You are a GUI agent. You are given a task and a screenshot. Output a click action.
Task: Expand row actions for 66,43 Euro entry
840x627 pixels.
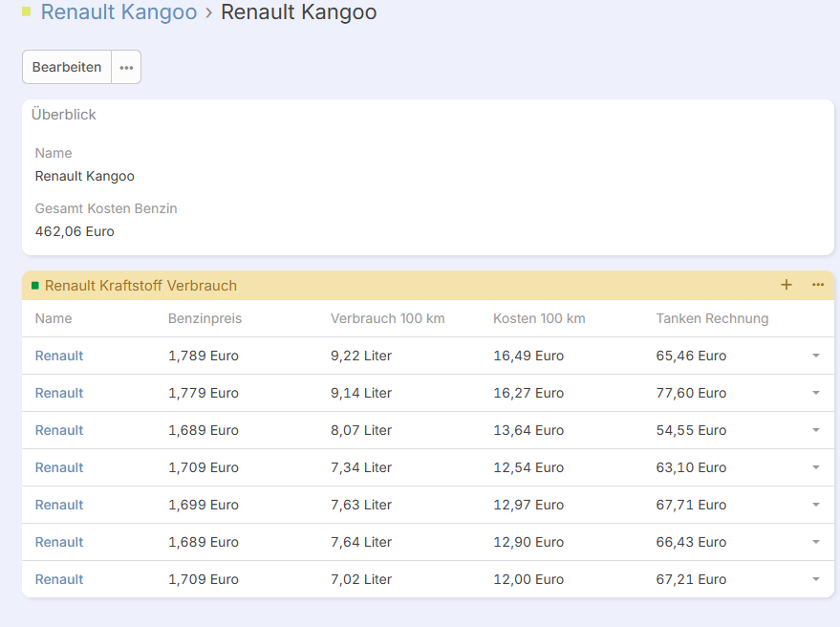point(815,542)
